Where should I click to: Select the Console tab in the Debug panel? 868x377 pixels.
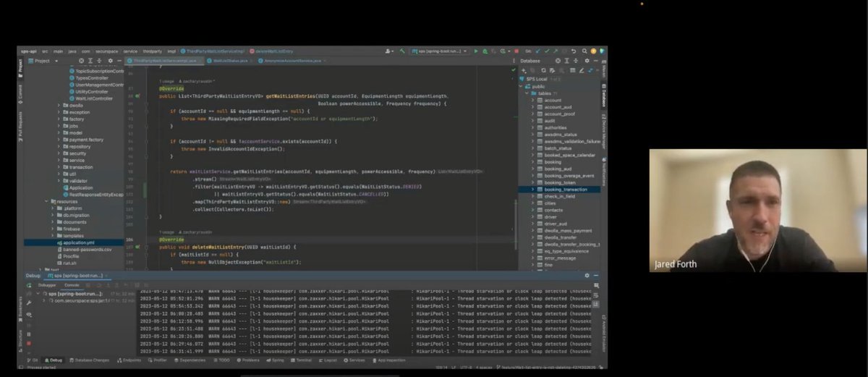click(72, 285)
